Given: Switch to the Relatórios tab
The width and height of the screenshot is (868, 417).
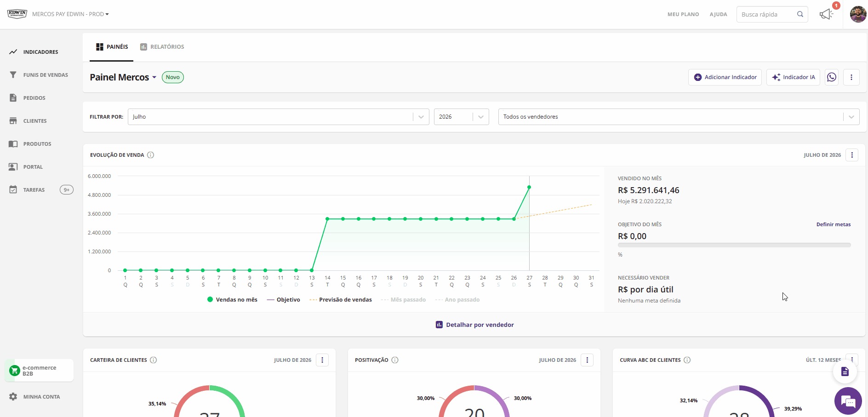Looking at the screenshot, I should coord(162,47).
